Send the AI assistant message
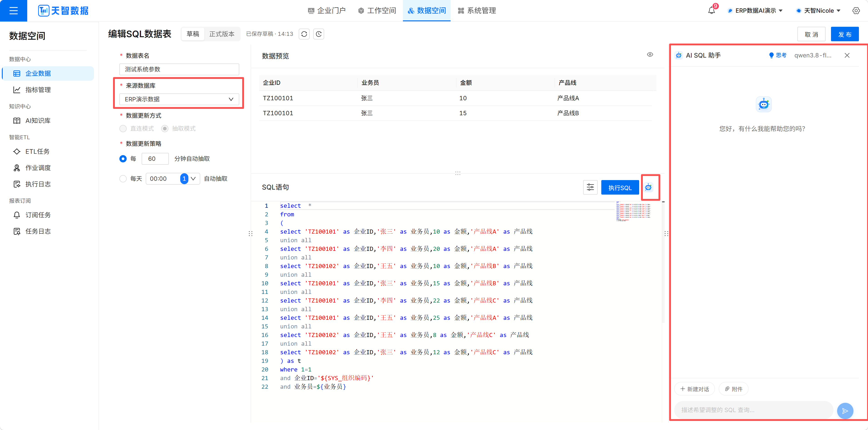The height and width of the screenshot is (430, 868). click(845, 410)
